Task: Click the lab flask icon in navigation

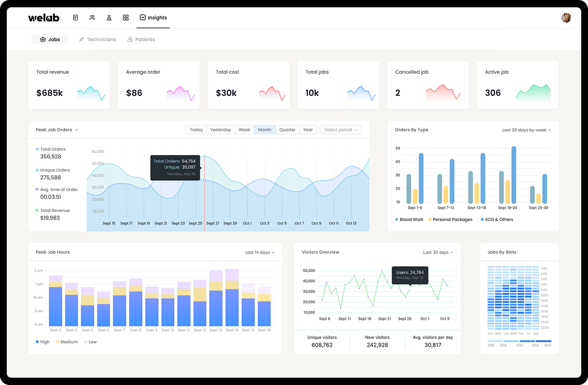Action: 109,17
